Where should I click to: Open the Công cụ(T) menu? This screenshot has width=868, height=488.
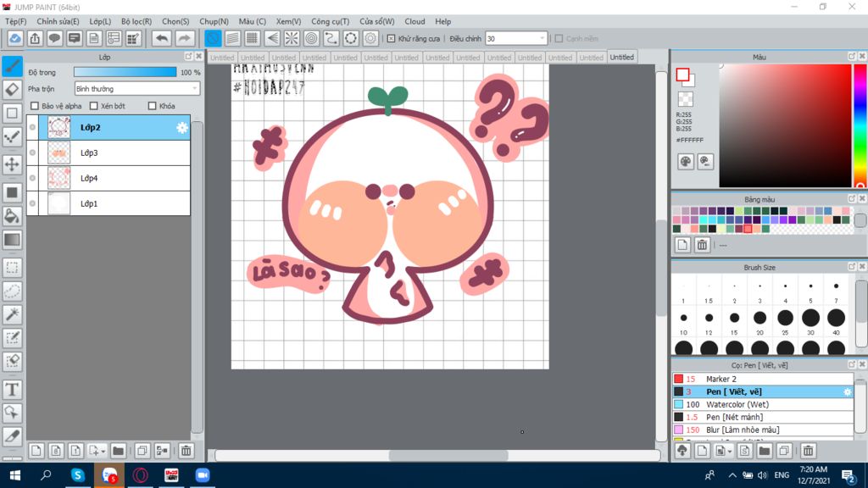tap(330, 21)
